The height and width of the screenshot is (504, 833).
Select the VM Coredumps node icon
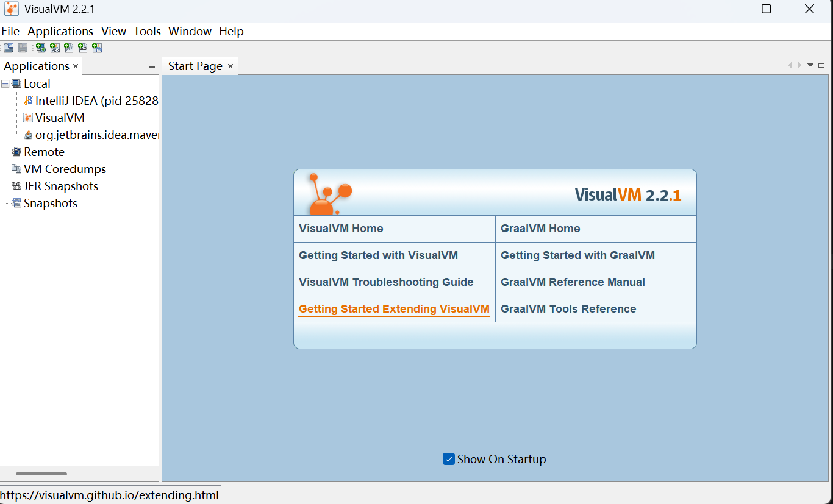click(x=16, y=169)
